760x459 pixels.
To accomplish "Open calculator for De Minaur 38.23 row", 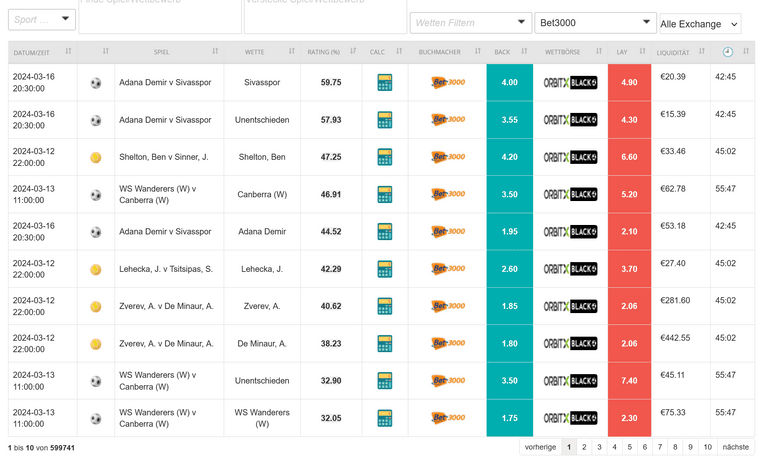I will 385,344.
